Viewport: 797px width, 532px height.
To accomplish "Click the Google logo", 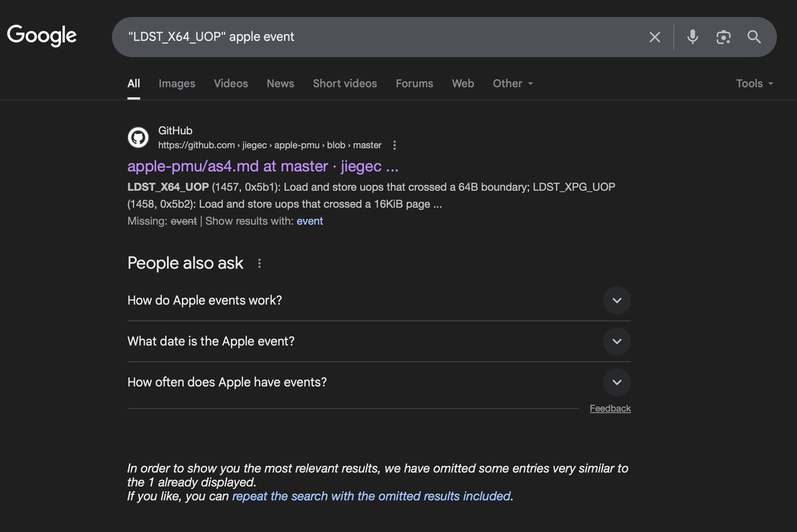I will point(42,35).
